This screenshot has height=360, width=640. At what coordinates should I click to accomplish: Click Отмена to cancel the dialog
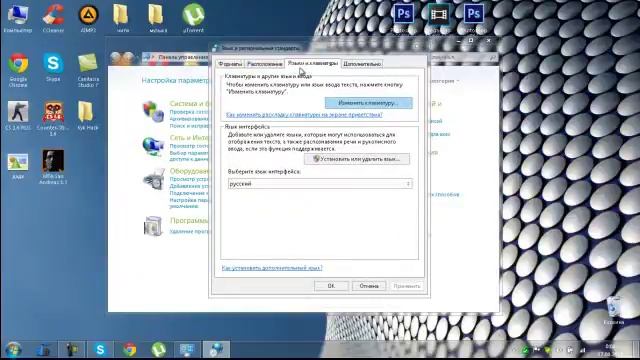[x=369, y=286]
